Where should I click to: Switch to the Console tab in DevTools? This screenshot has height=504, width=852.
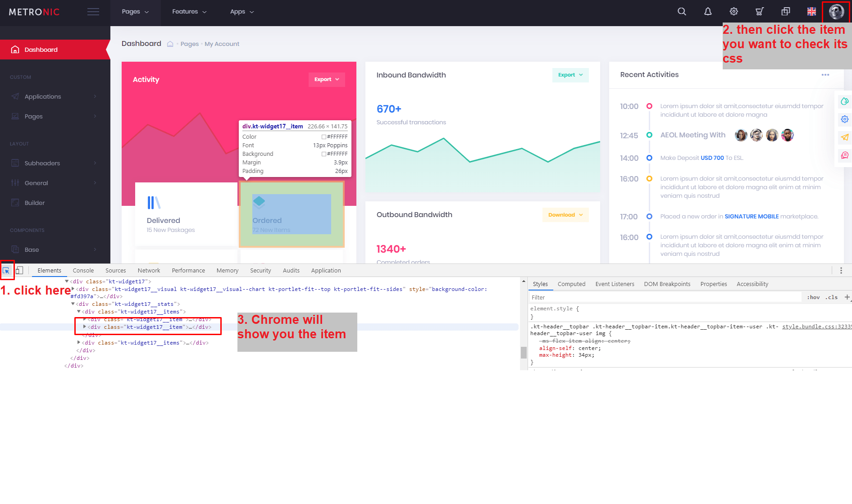pos(83,270)
